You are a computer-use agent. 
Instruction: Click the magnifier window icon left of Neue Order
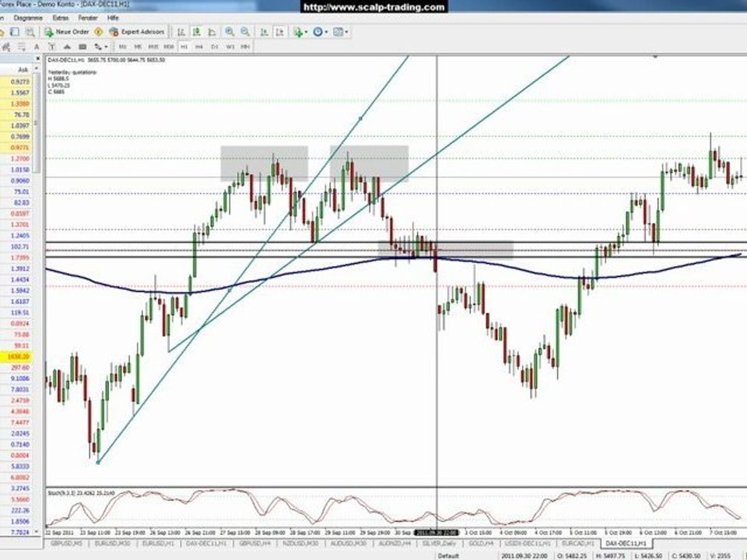(x=30, y=32)
